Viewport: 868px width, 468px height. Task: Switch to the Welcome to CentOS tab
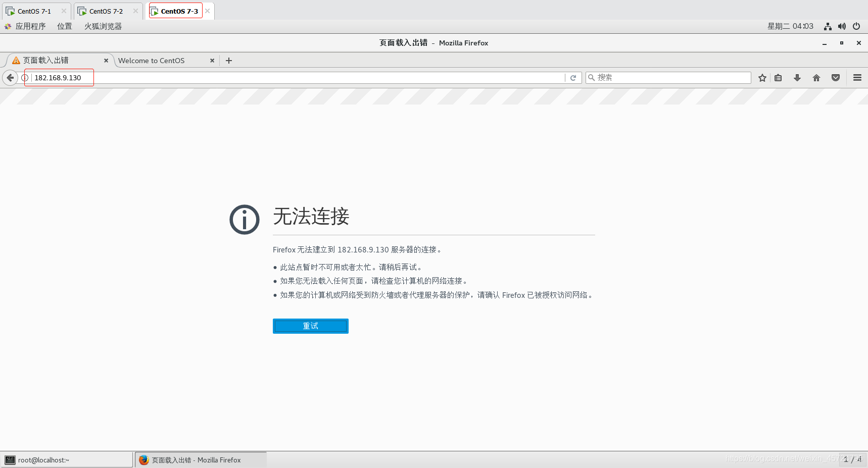pyautogui.click(x=152, y=61)
